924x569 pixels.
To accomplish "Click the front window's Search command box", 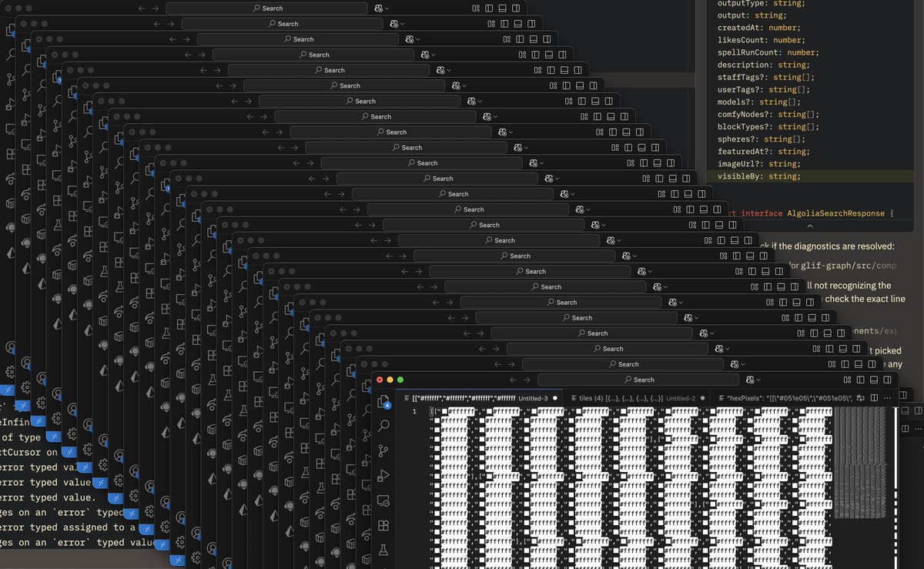I will 638,380.
